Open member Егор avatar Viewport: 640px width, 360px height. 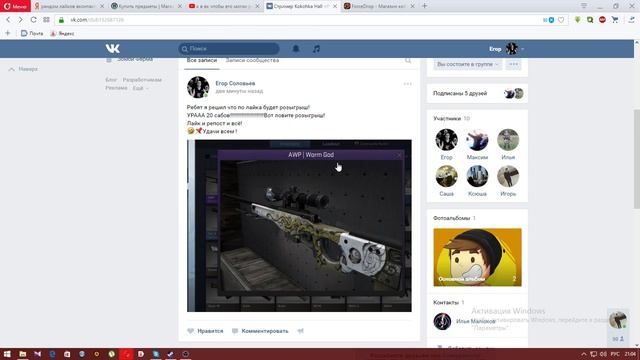click(x=447, y=140)
